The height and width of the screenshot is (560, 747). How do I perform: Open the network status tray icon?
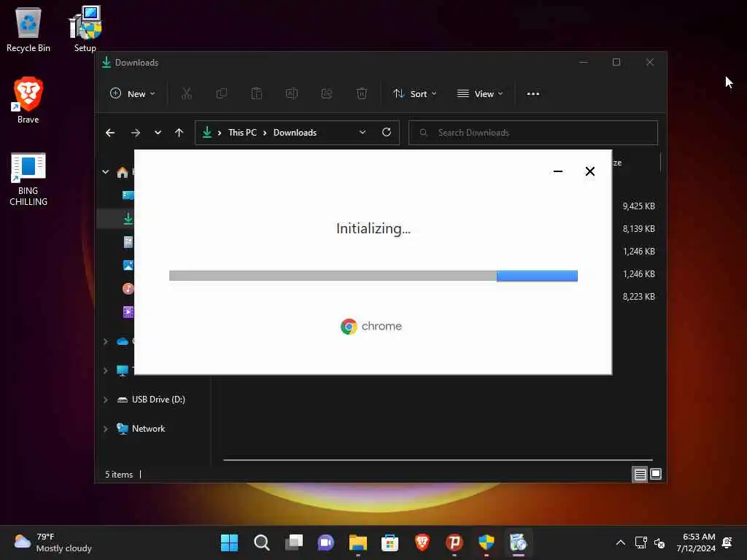(x=640, y=542)
